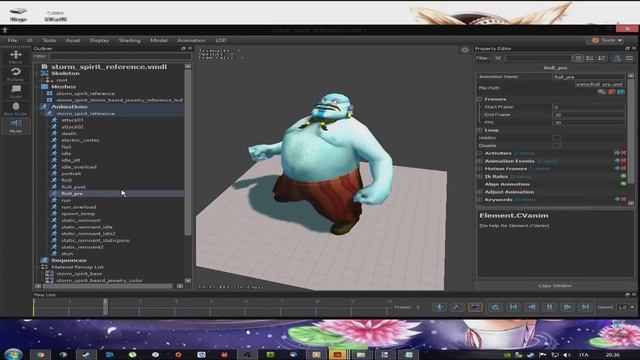Expand the Ik Rules section
The width and height of the screenshot is (640, 360).
click(x=479, y=177)
